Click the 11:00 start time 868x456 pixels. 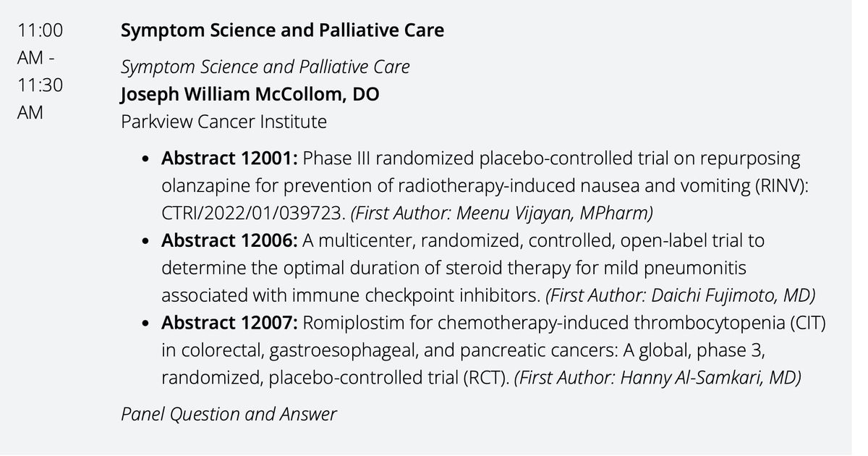[x=40, y=30]
